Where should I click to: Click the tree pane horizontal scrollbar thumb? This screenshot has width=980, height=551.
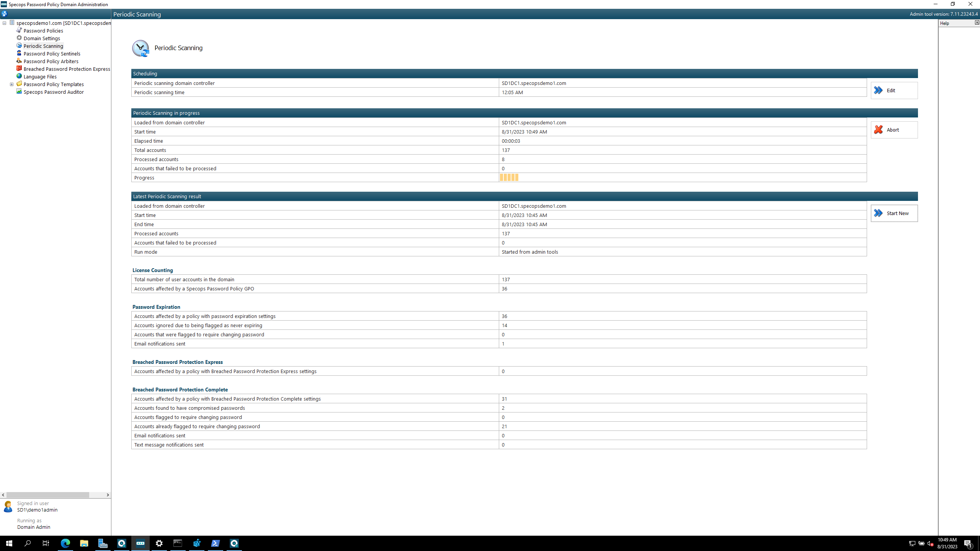tap(48, 495)
